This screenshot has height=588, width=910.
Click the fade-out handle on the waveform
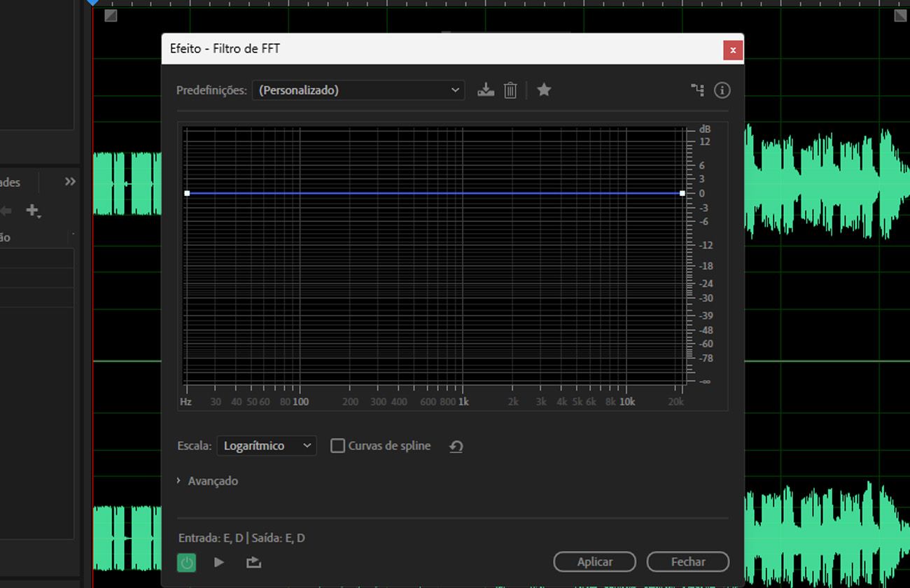tap(900, 15)
